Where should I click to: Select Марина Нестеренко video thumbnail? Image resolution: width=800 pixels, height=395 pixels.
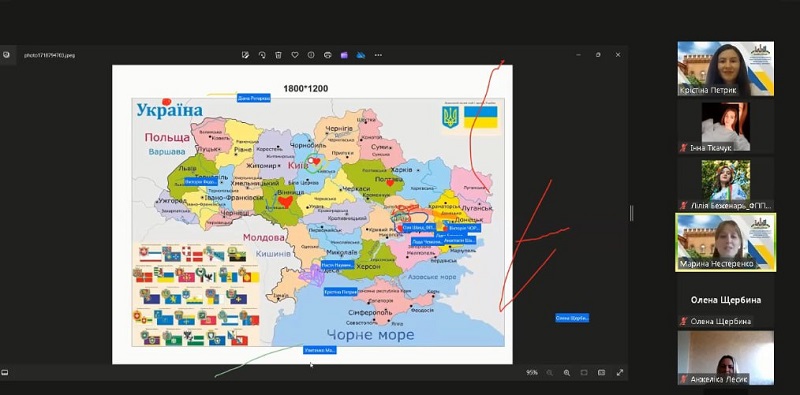pyautogui.click(x=726, y=242)
